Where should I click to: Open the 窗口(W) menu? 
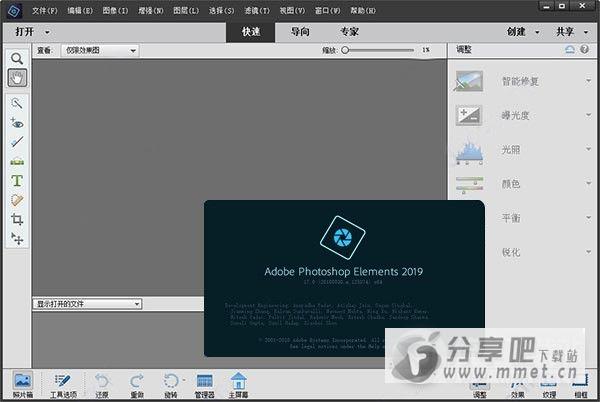(x=328, y=11)
